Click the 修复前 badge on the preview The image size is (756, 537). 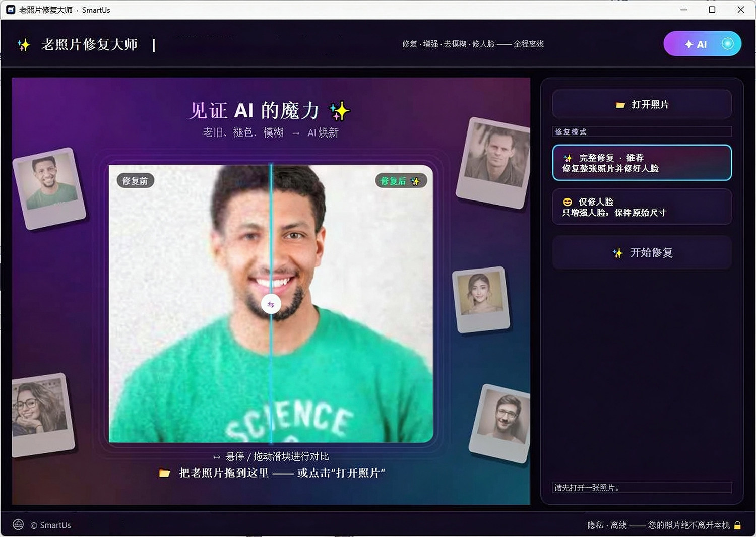coord(135,181)
